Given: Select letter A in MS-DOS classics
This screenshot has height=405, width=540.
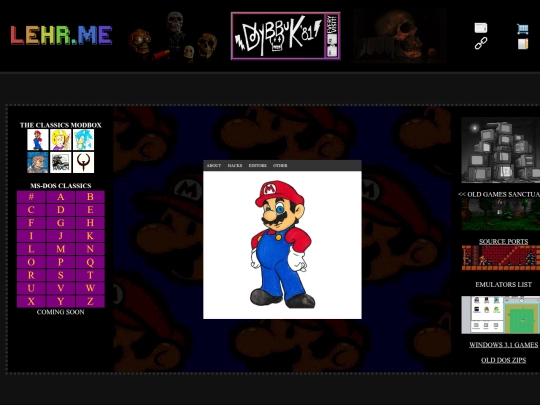Looking at the screenshot, I should click(61, 197).
